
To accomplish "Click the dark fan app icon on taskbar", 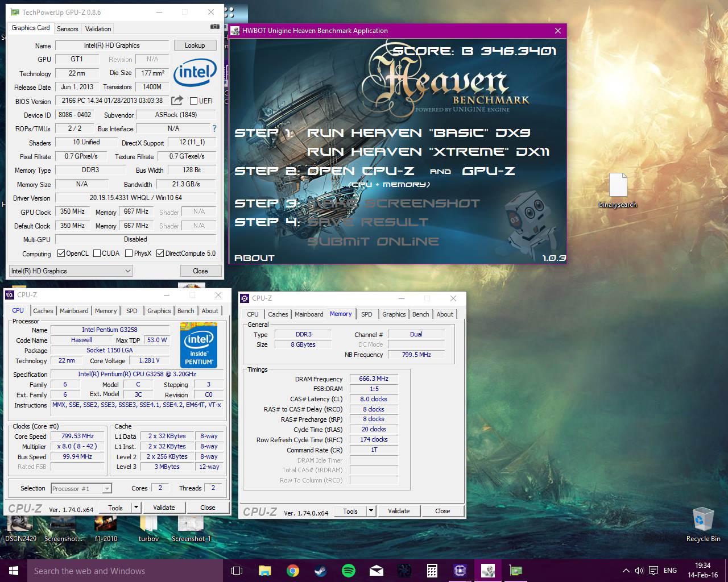I will tap(404, 571).
